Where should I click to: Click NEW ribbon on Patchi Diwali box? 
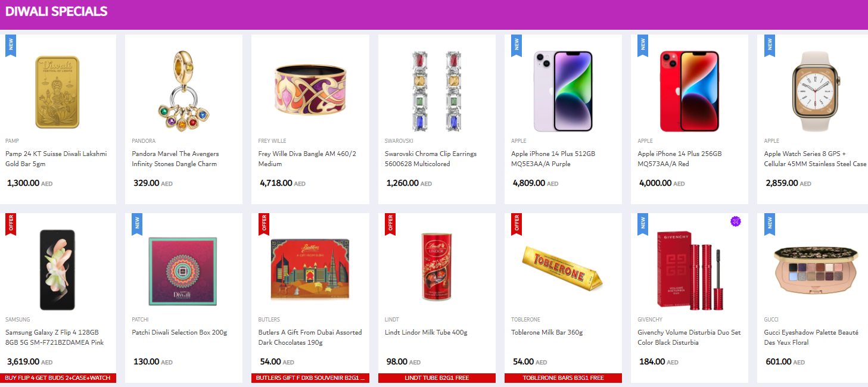pyautogui.click(x=137, y=224)
